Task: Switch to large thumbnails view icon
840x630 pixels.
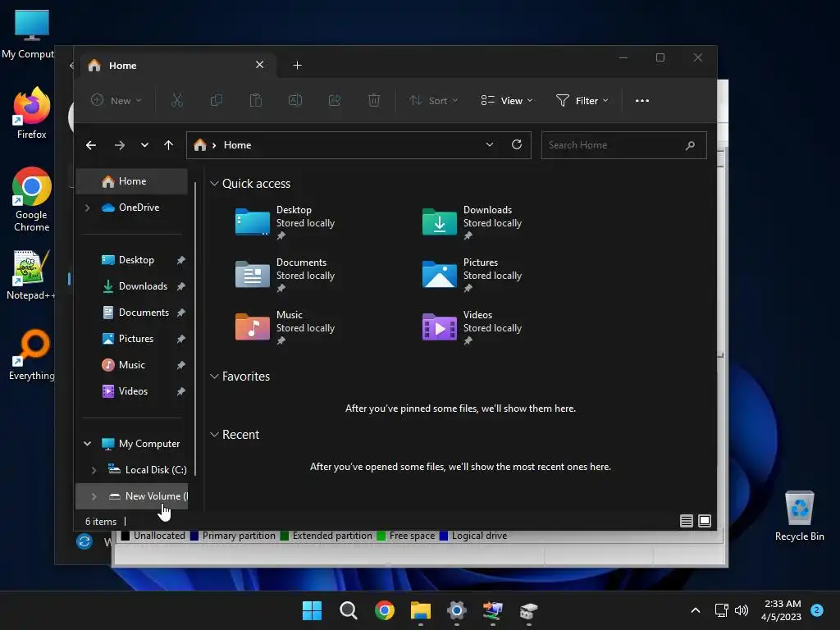Action: tap(705, 521)
